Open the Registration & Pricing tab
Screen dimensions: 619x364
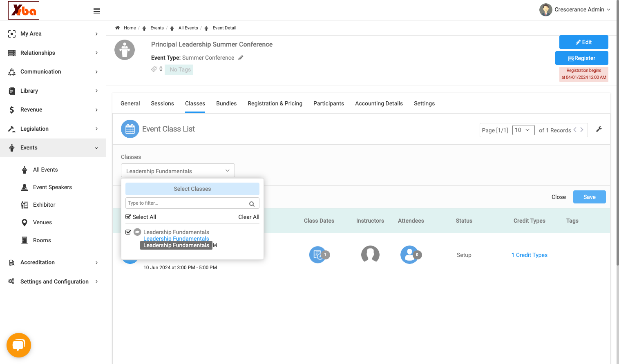[275, 103]
